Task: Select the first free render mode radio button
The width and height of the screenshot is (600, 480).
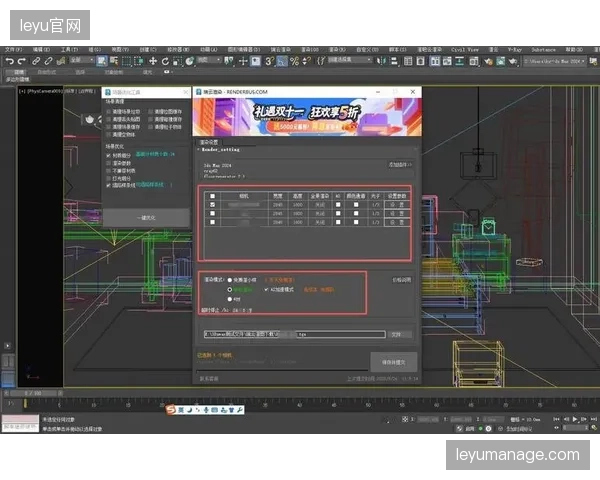Action: pos(230,280)
